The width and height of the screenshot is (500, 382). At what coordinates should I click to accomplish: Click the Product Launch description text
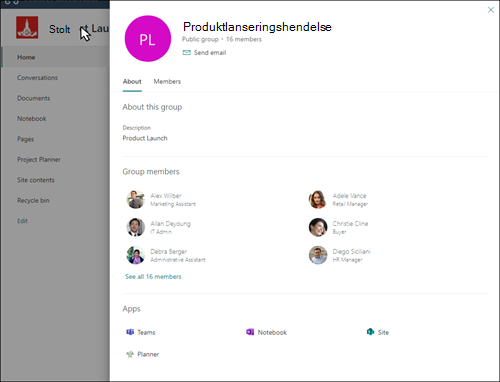145,138
